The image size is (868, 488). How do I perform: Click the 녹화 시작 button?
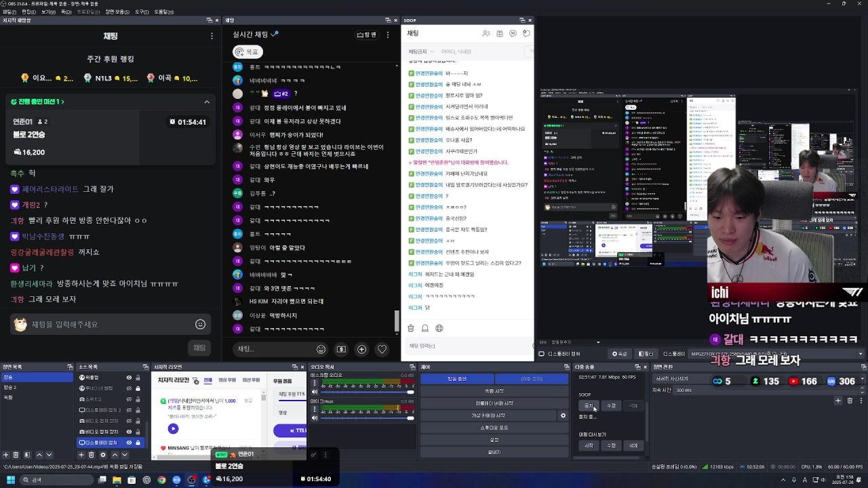(494, 391)
